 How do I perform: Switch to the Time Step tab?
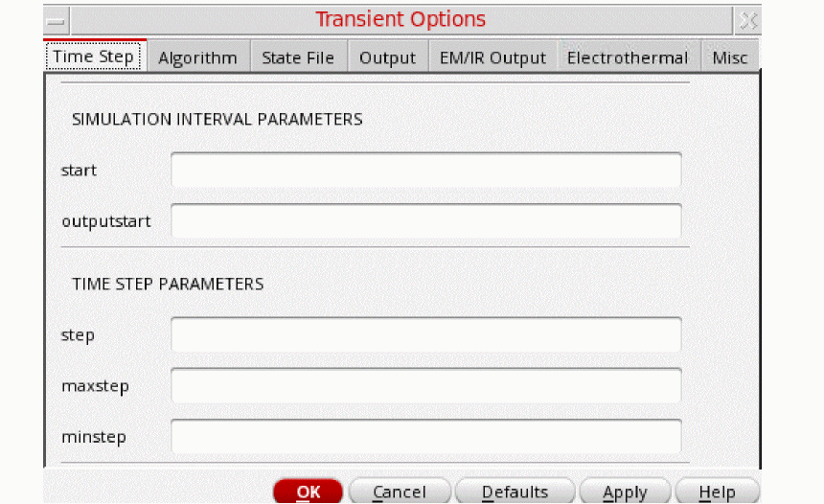(x=94, y=57)
